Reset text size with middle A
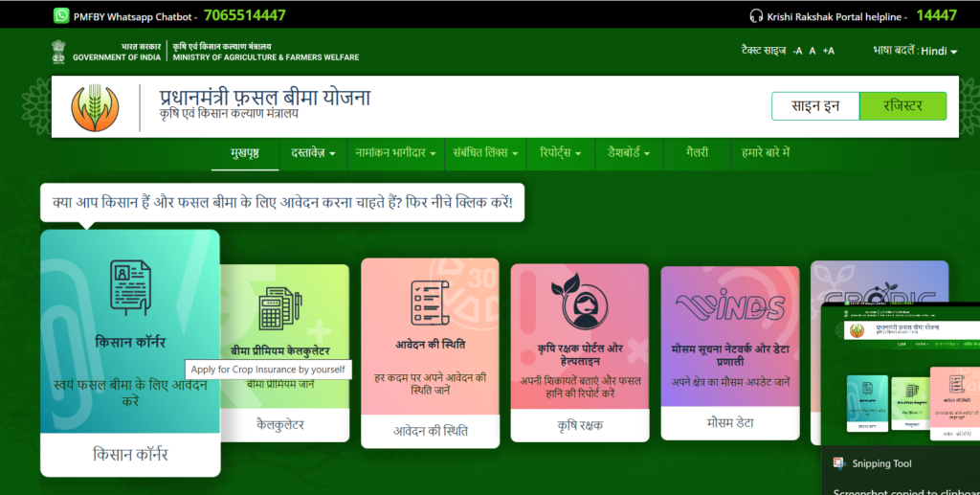This screenshot has width=980, height=495. pos(813,52)
